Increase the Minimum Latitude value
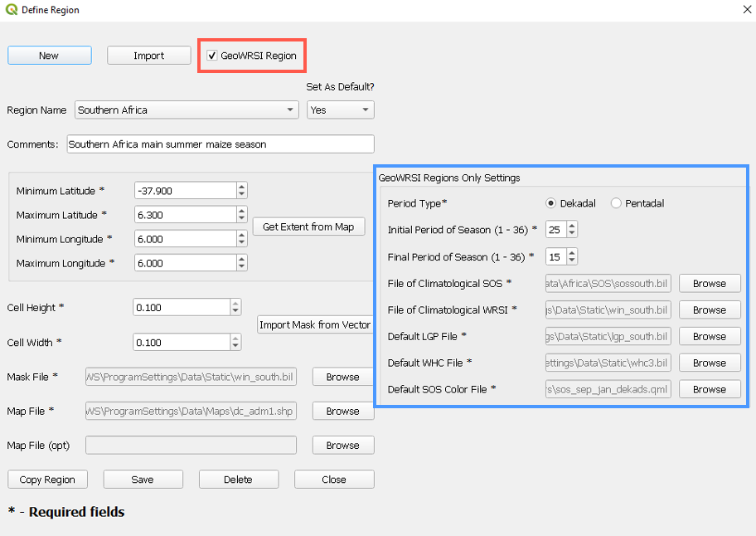The image size is (756, 536). [x=241, y=187]
